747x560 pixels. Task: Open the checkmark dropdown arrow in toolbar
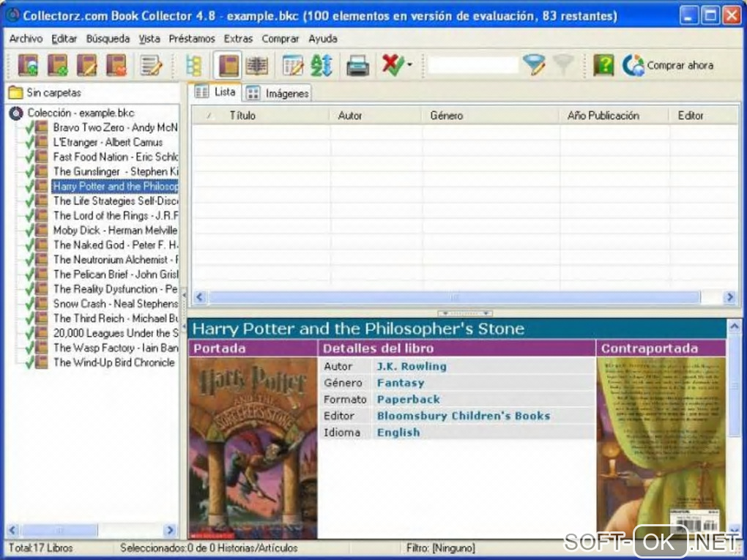pyautogui.click(x=409, y=66)
